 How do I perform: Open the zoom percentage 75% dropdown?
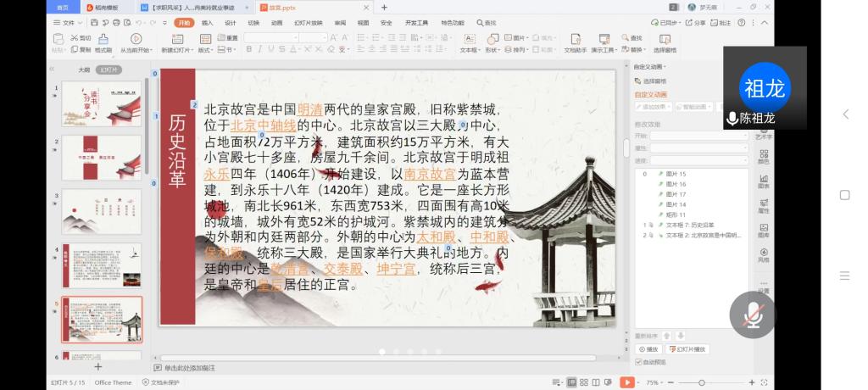pyautogui.click(x=655, y=382)
